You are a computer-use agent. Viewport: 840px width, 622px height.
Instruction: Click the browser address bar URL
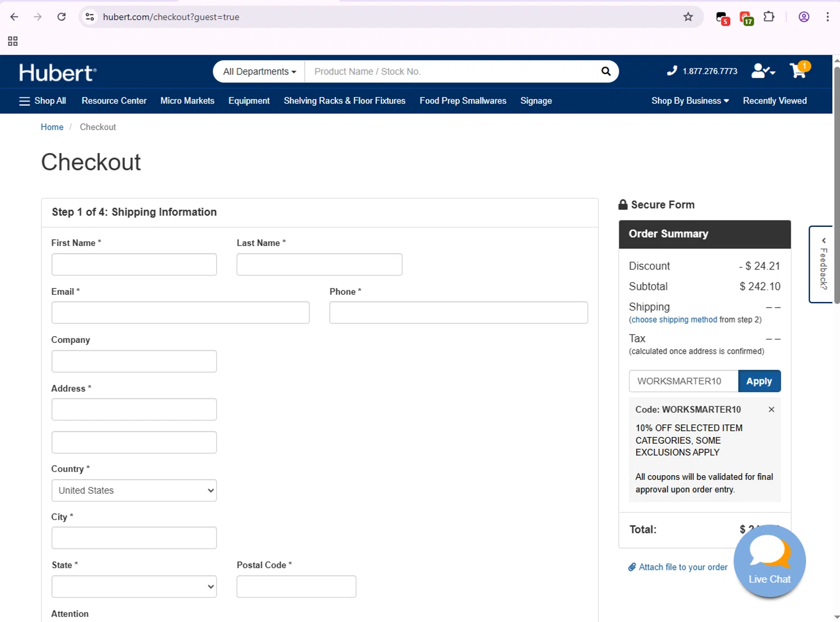(x=171, y=17)
